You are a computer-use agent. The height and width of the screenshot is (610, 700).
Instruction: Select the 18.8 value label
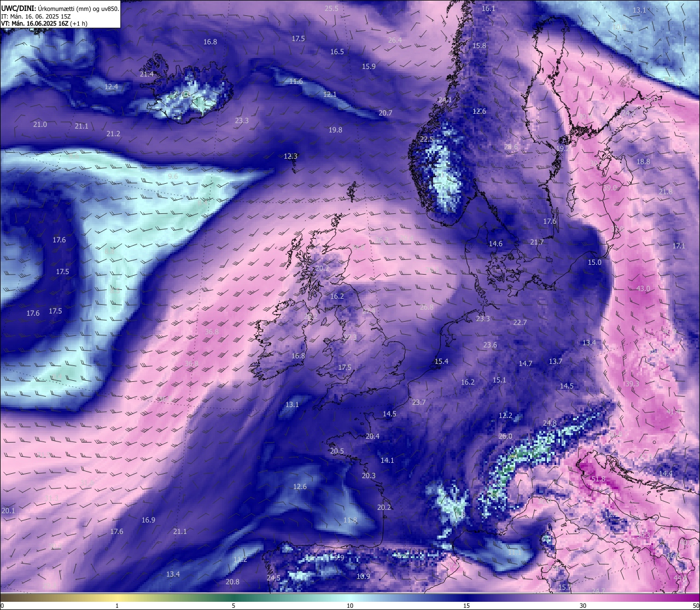pyautogui.click(x=643, y=161)
